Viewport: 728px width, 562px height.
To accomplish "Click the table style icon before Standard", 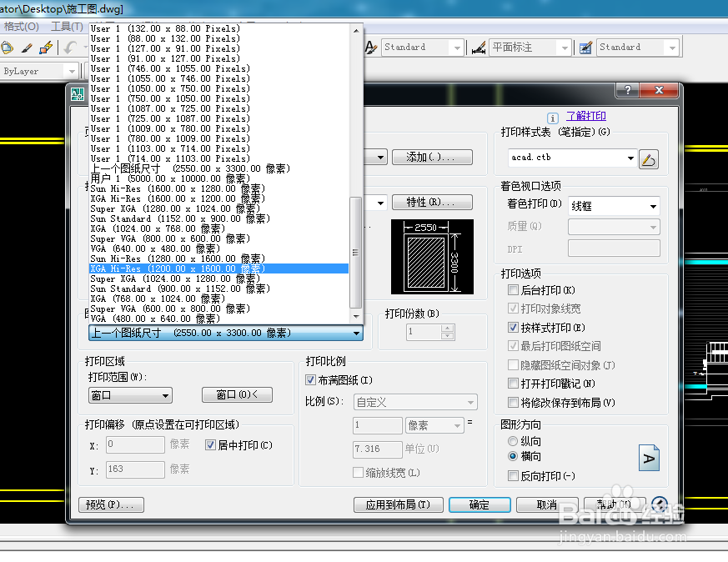I will (x=585, y=48).
